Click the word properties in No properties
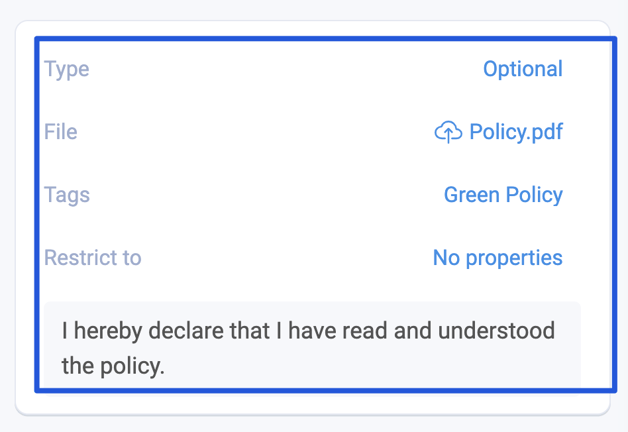The width and height of the screenshot is (628, 432). [x=514, y=258]
